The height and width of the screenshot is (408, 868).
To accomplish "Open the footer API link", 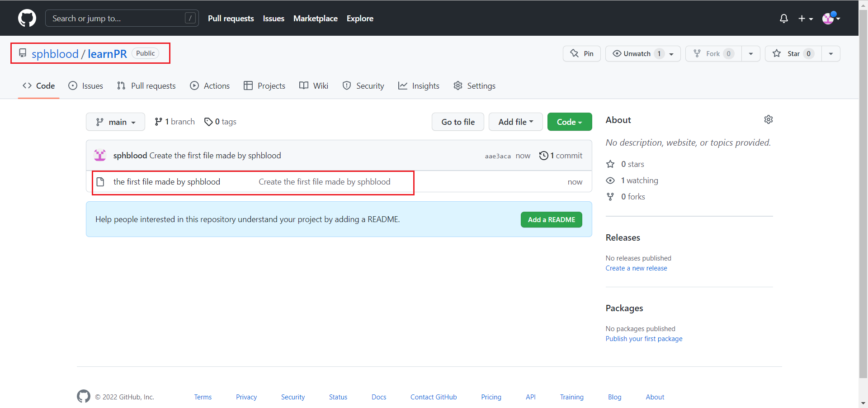I will 531,397.
